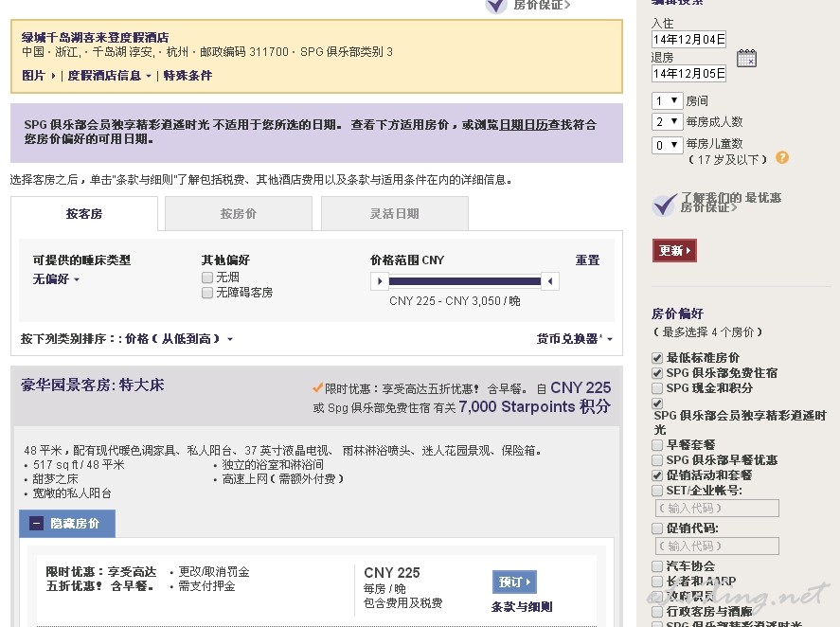Expand the 无偏好 bed type dropdown
This screenshot has width=840, height=627.
click(56, 279)
